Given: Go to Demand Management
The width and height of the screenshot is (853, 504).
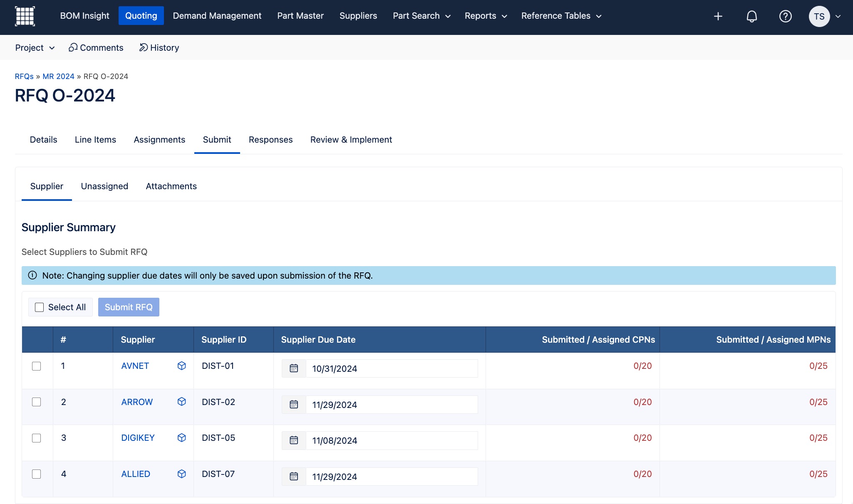Looking at the screenshot, I should pyautogui.click(x=217, y=16).
